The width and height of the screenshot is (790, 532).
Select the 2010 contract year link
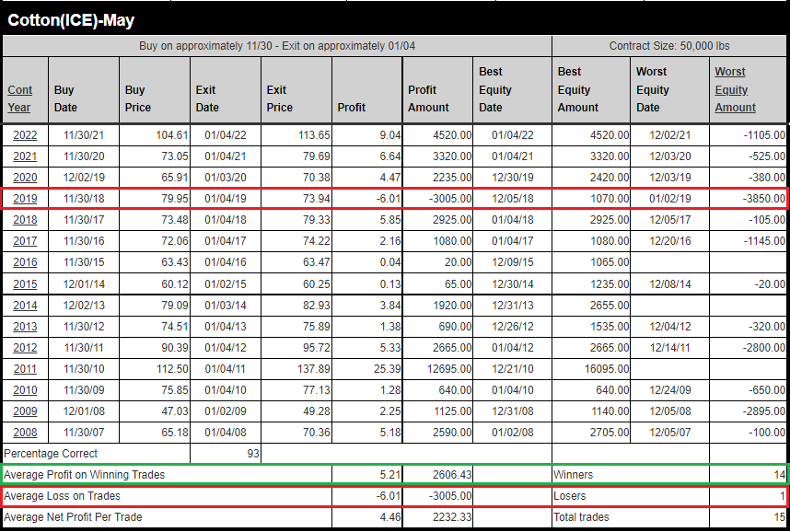tap(25, 390)
